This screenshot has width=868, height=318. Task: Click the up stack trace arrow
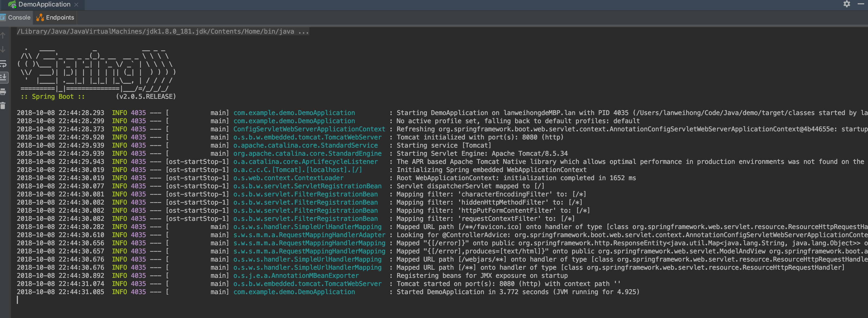[x=3, y=35]
